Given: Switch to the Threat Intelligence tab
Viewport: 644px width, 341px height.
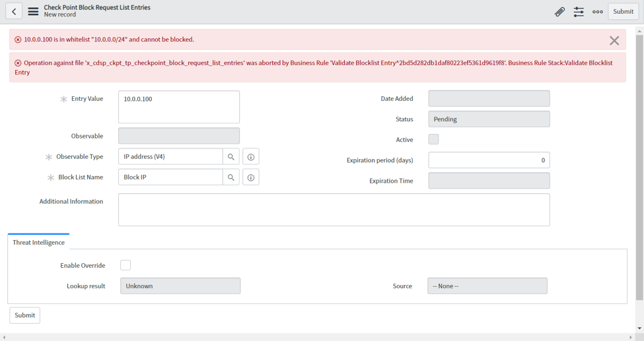Looking at the screenshot, I should point(38,242).
